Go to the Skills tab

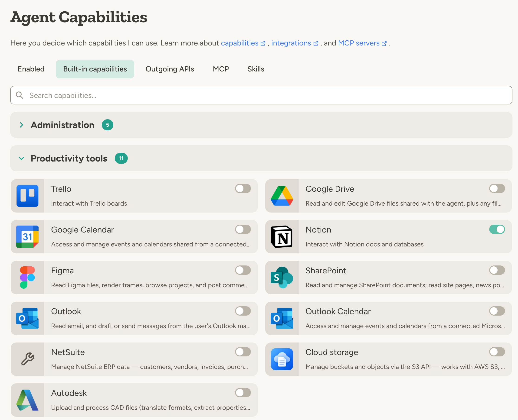click(256, 69)
